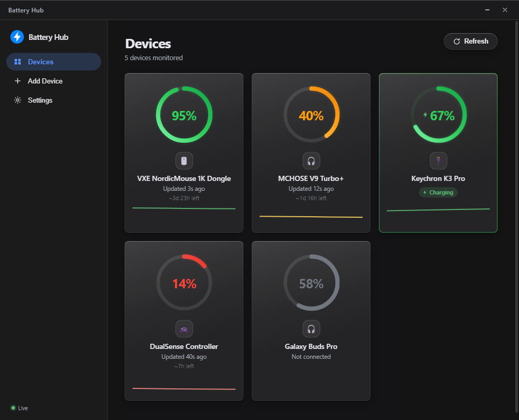Click the gray 58% battery ring
The image size is (519, 420).
point(311,283)
